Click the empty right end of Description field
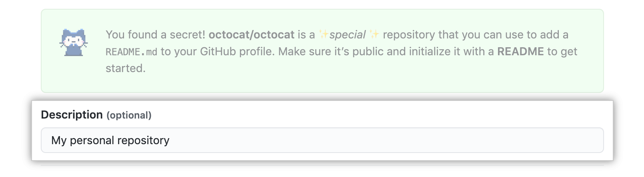 [x=560, y=141]
